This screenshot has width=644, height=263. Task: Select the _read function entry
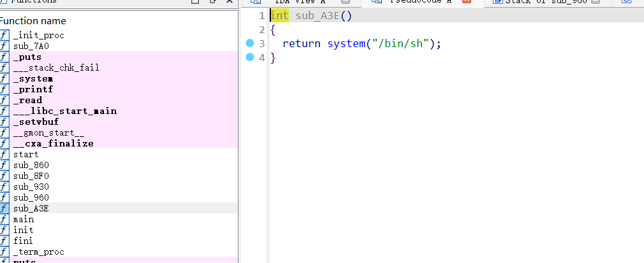point(27,100)
